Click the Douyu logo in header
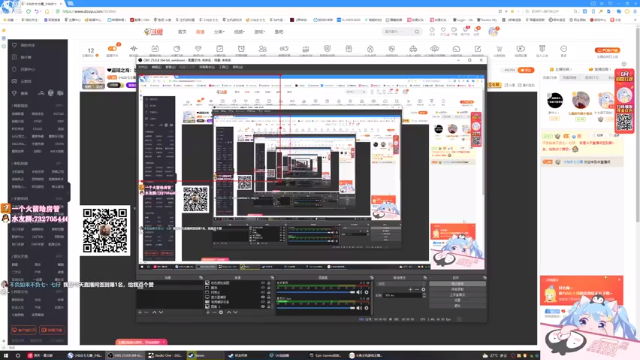 [x=153, y=31]
